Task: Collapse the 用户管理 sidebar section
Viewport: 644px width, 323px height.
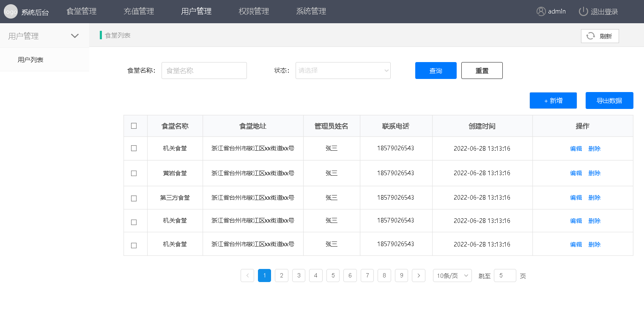Action: 75,36
